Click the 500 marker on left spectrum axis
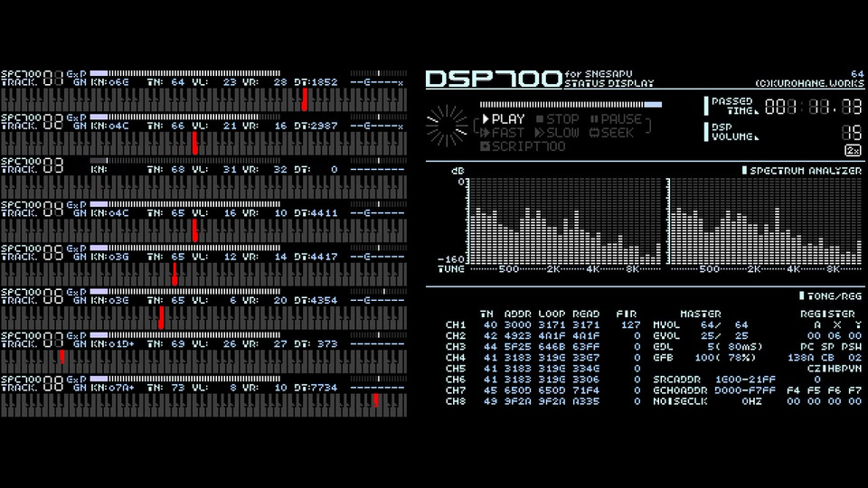 coord(509,269)
